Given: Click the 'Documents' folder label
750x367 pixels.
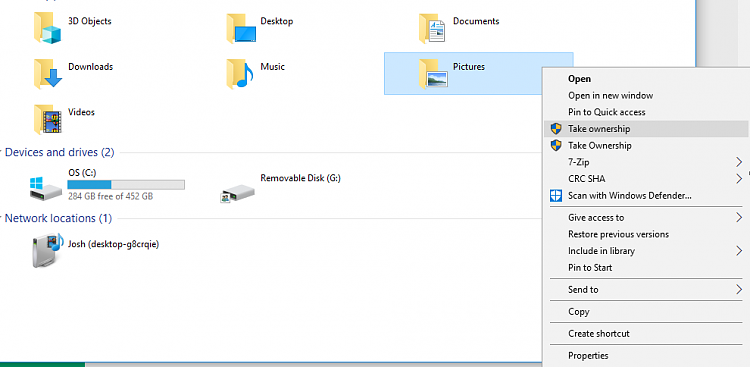Looking at the screenshot, I should coord(476,21).
